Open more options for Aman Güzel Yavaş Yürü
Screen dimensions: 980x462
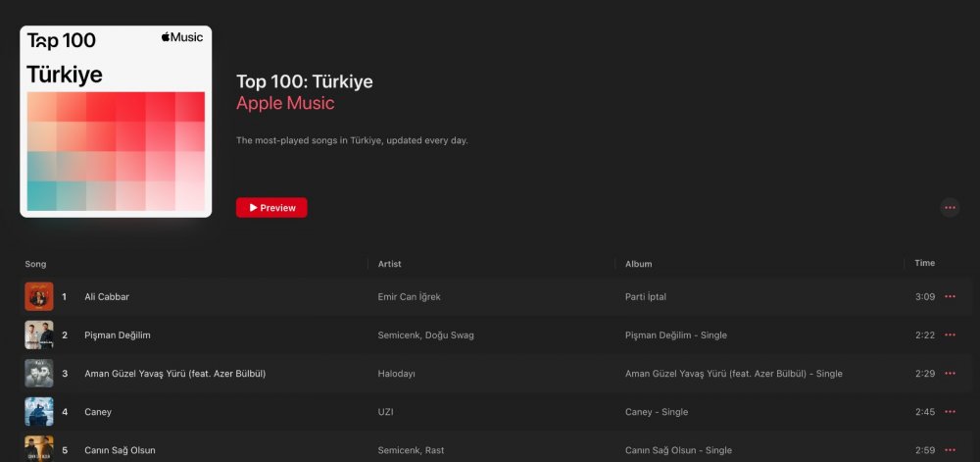click(x=949, y=374)
